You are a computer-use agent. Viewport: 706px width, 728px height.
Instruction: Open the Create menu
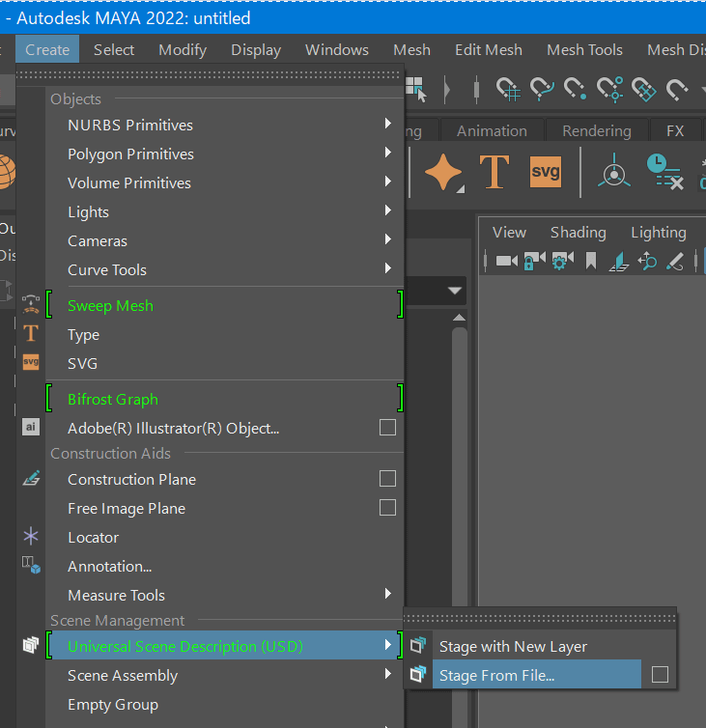pos(47,49)
